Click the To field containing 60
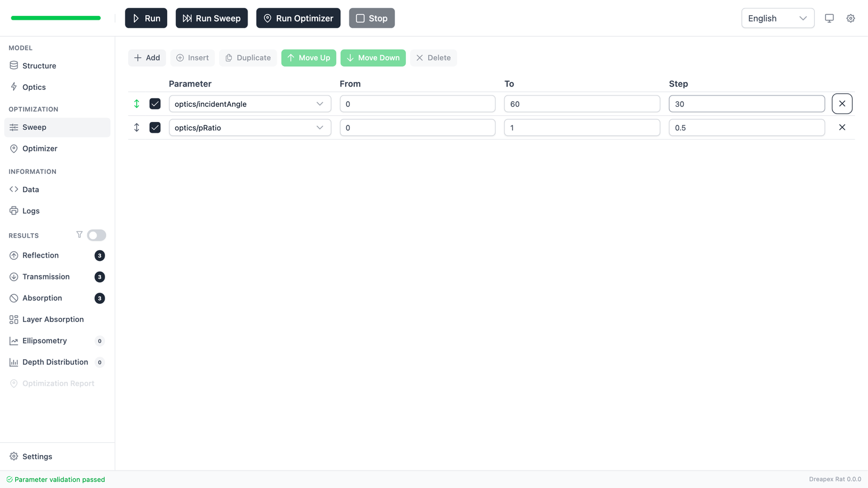868x488 pixels. (x=581, y=104)
